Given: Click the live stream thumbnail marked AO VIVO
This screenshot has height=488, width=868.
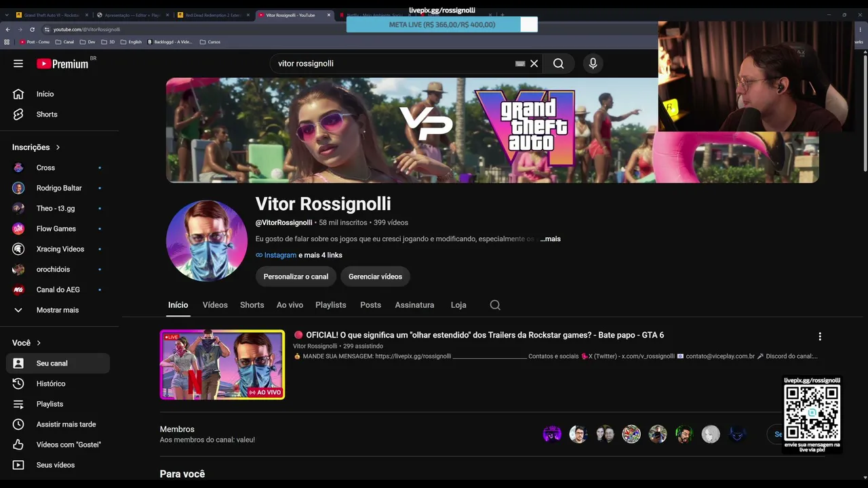Looking at the screenshot, I should [x=222, y=365].
